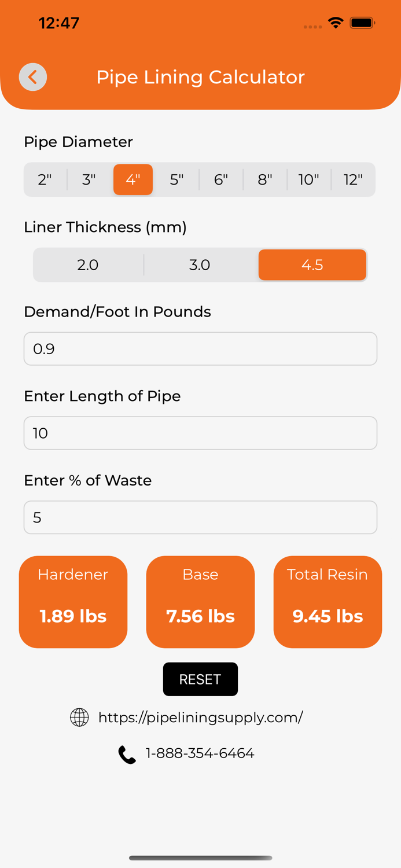Select the 2.0 liner thickness option
Viewport: 401px width, 868px height.
[88, 264]
